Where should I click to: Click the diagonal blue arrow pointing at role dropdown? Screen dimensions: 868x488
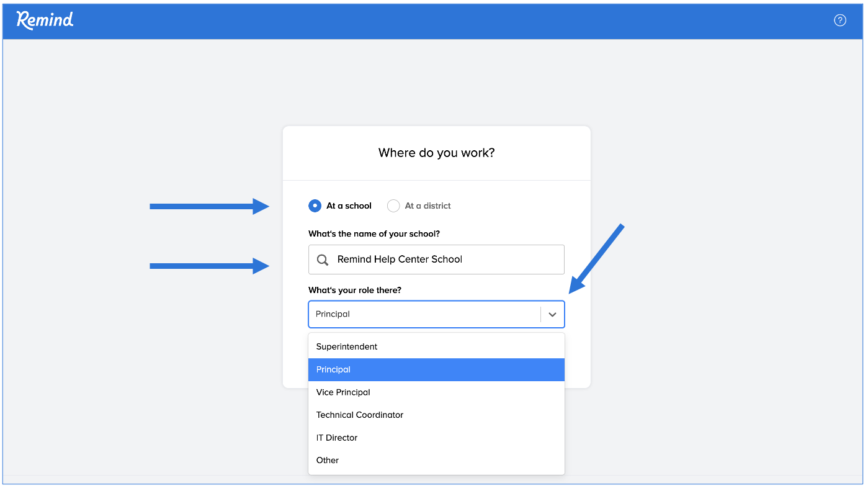click(596, 258)
